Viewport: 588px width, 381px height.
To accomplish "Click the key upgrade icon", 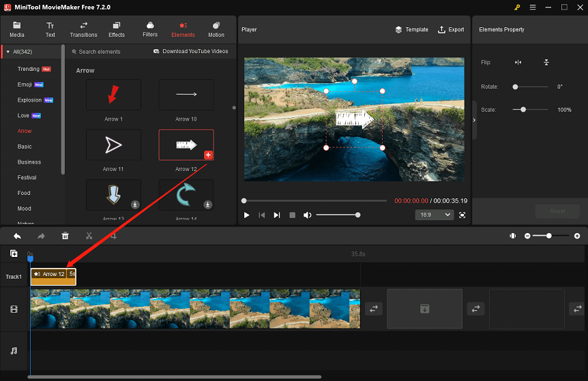I will [517, 7].
